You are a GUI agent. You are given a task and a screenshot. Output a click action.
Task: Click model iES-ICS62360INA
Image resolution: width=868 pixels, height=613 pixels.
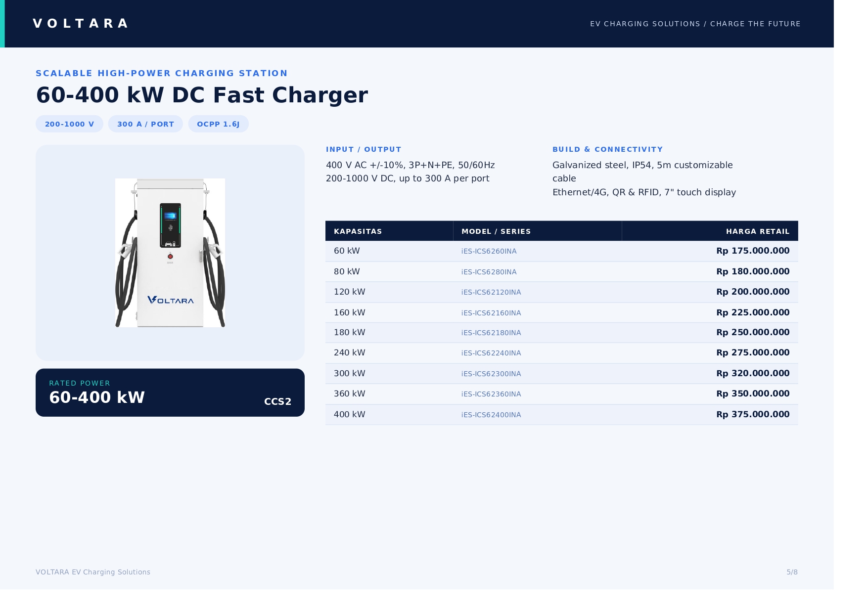[x=491, y=394]
